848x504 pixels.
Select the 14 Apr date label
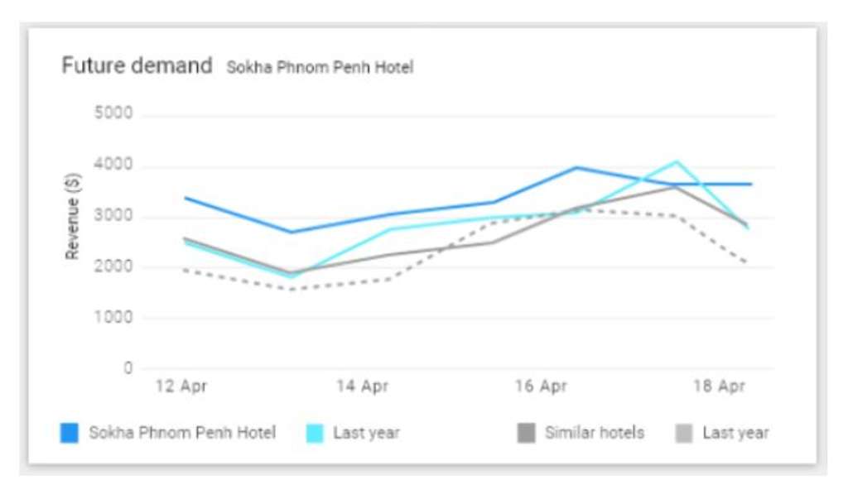[x=362, y=386]
